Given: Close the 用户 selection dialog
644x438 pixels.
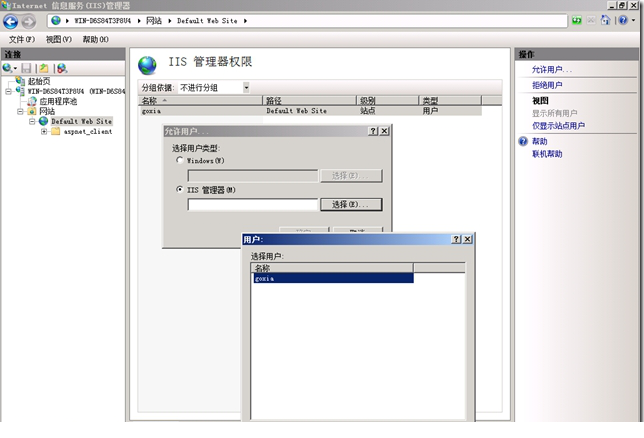Looking at the screenshot, I should [467, 239].
